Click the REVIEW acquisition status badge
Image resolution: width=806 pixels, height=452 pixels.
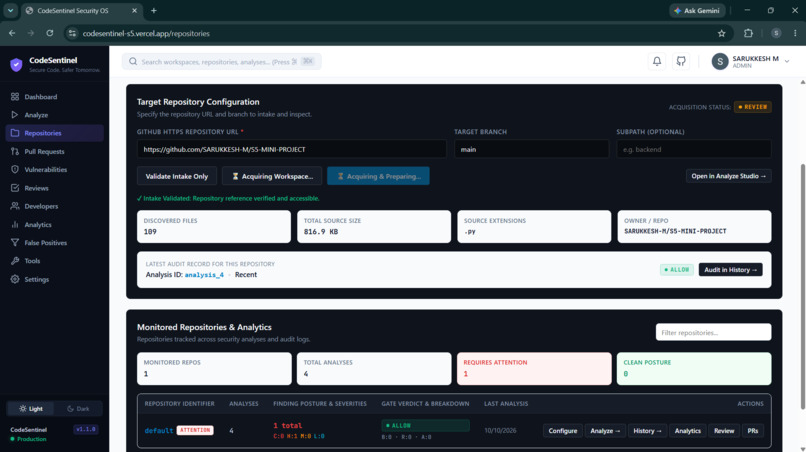click(x=753, y=107)
